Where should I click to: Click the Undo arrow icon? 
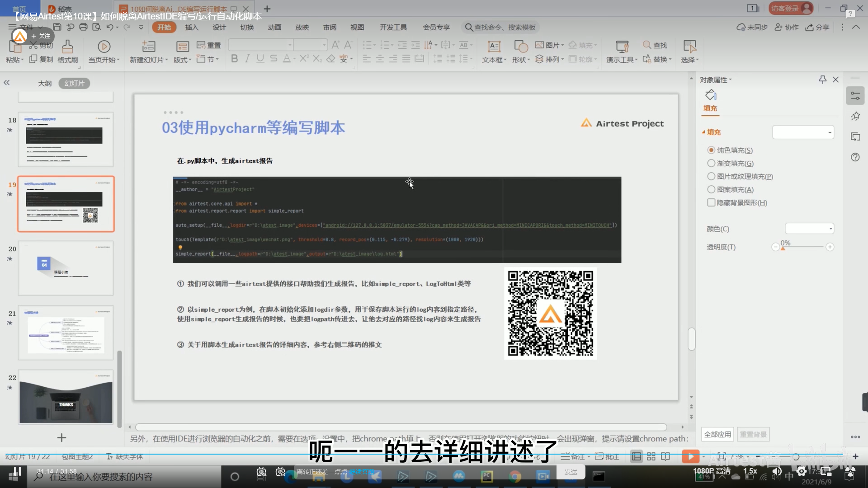click(x=110, y=27)
